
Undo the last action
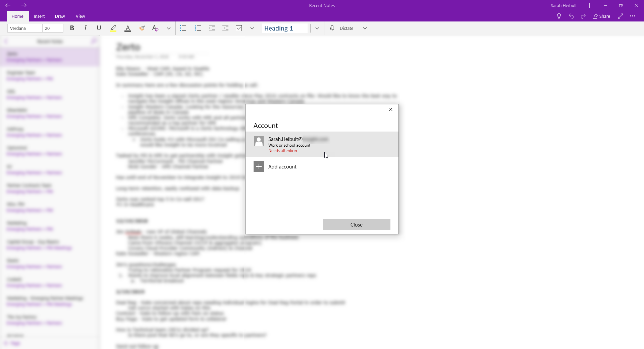click(x=571, y=16)
